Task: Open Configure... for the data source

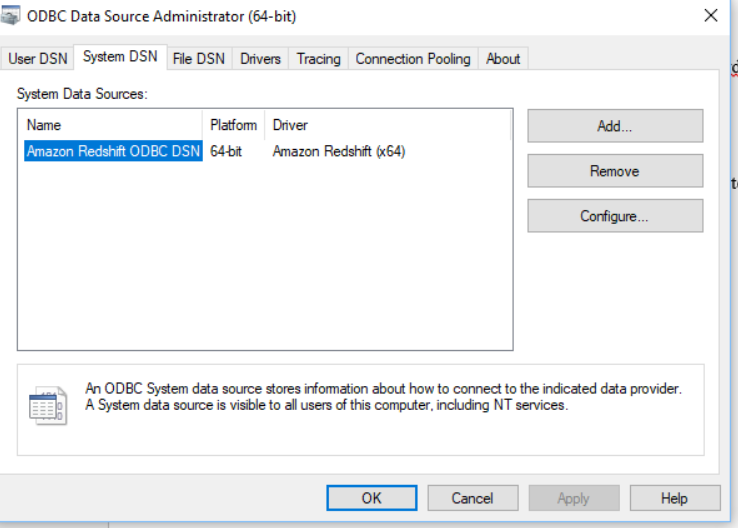Action: pos(615,216)
